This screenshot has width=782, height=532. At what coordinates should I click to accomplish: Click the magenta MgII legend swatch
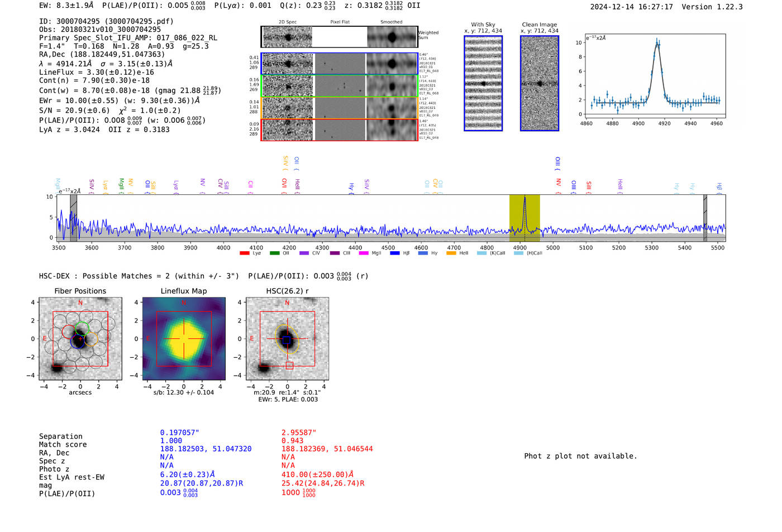pyautogui.click(x=364, y=253)
